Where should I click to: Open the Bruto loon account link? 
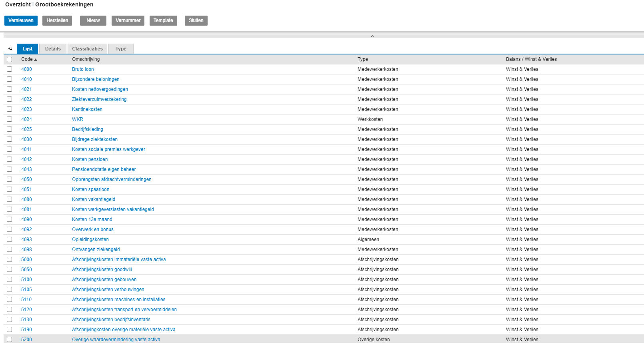click(83, 69)
